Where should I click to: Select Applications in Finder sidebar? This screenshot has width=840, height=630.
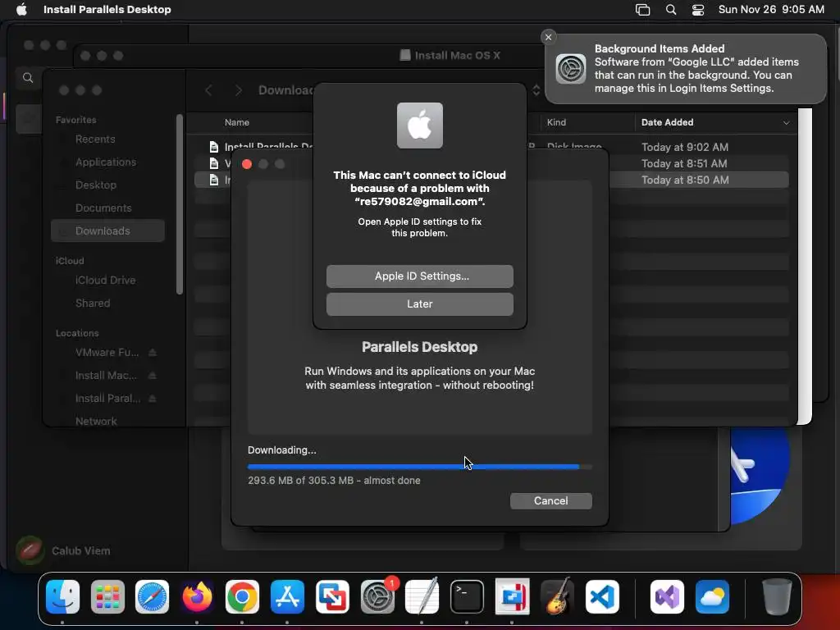pos(106,162)
